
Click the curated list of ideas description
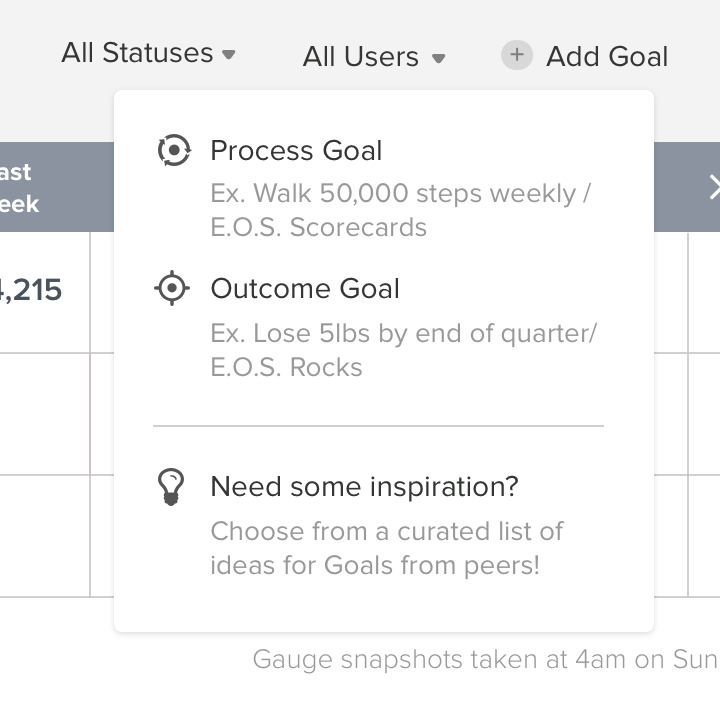coord(387,548)
